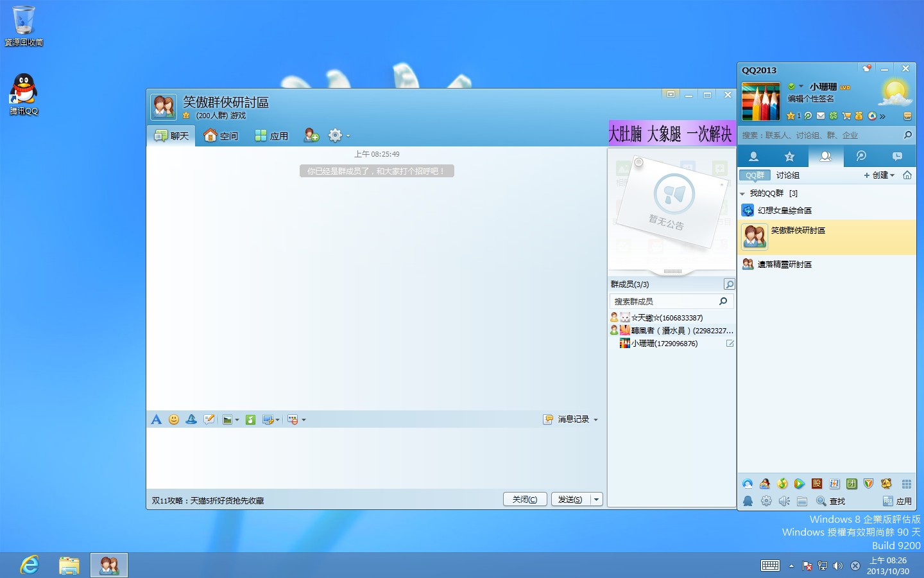Open the 消息记录 dropdown arrow
Viewport: 924px width, 578px height.
point(595,420)
